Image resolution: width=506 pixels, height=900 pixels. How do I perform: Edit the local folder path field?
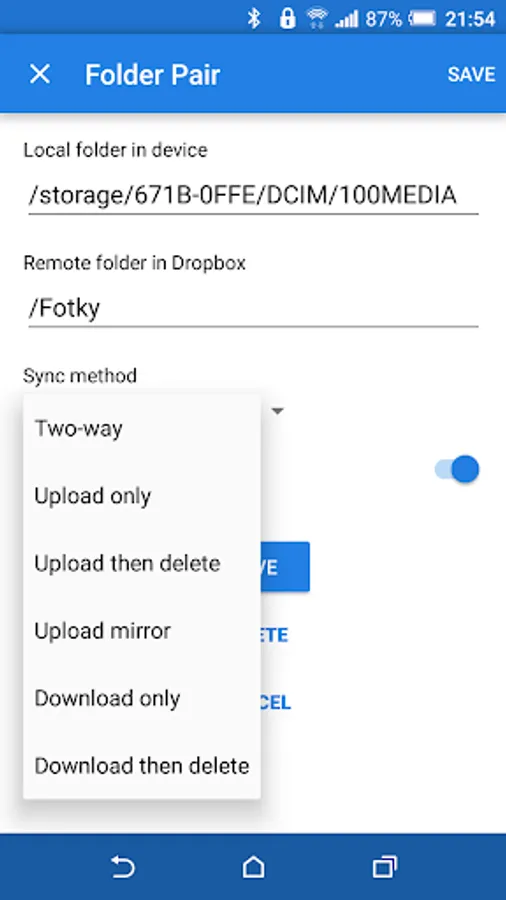[x=253, y=196]
